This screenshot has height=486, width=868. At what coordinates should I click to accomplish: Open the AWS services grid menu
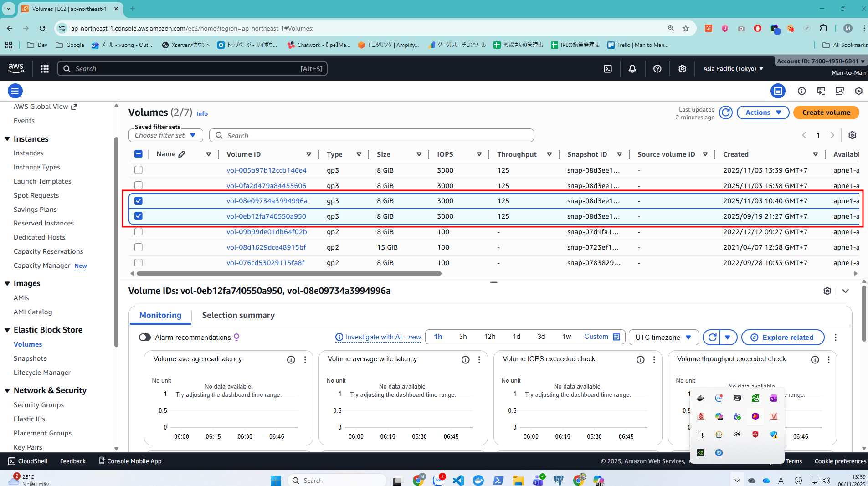point(44,69)
